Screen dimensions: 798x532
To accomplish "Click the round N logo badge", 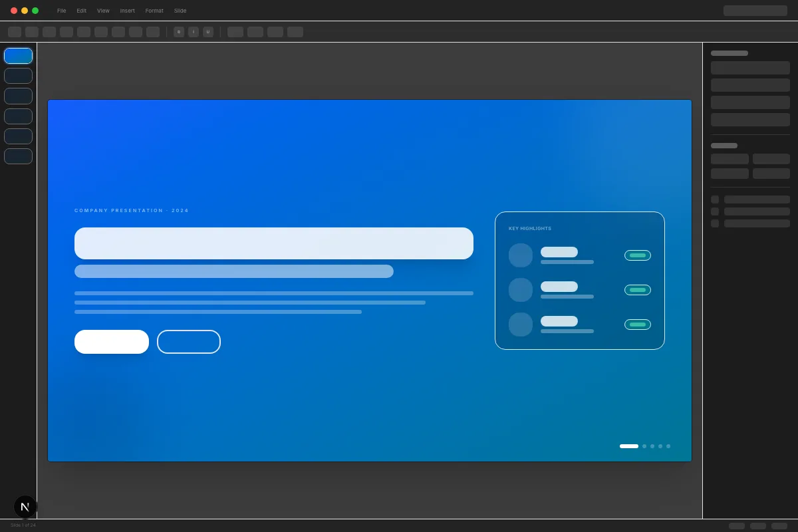I will pos(25,507).
